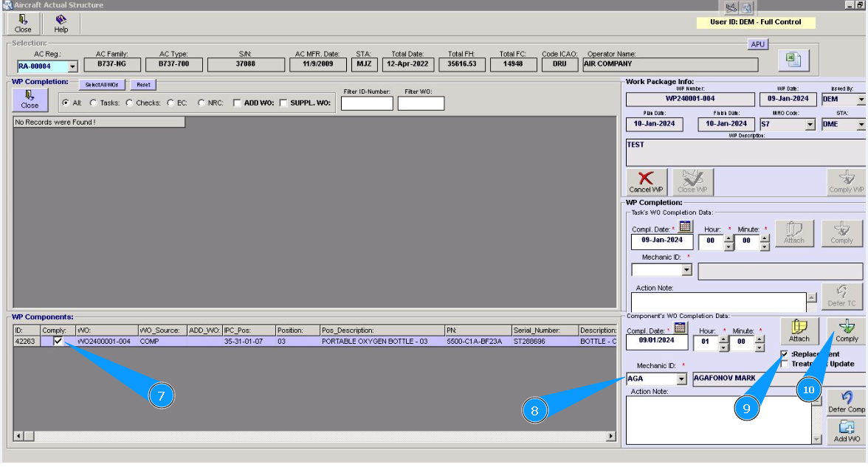868x467 pixels.
Task: Enable the ADD WO filter checkbox
Action: click(237, 103)
